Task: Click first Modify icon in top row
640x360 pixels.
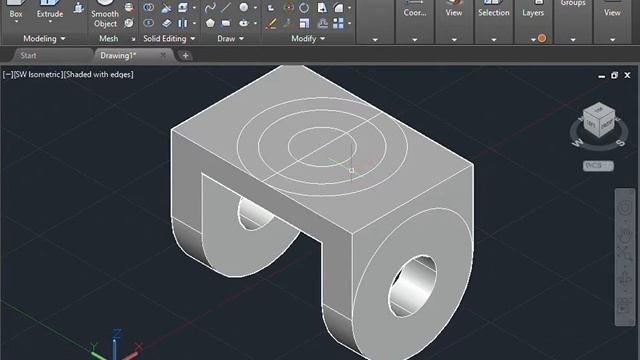Action: tap(271, 7)
